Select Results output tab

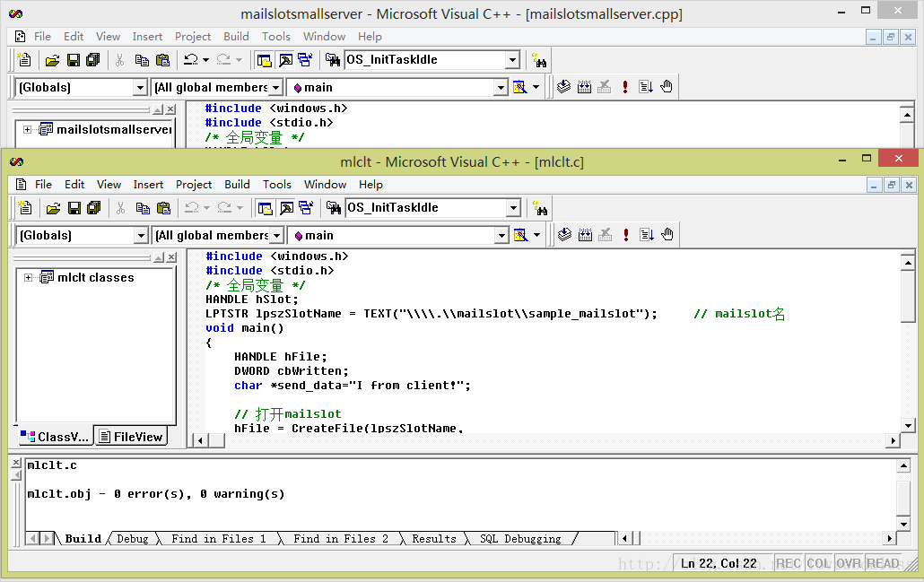click(433, 538)
